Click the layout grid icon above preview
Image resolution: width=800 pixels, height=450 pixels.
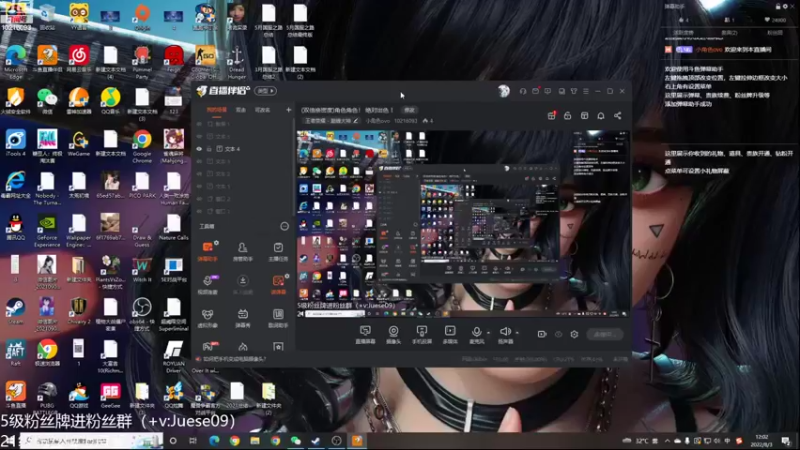click(x=584, y=116)
